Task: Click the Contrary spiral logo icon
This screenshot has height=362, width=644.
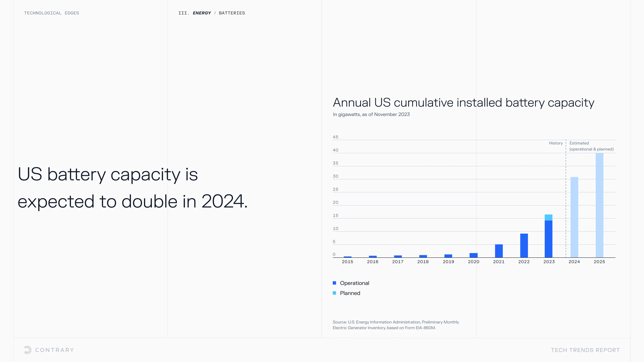Action: tap(28, 350)
